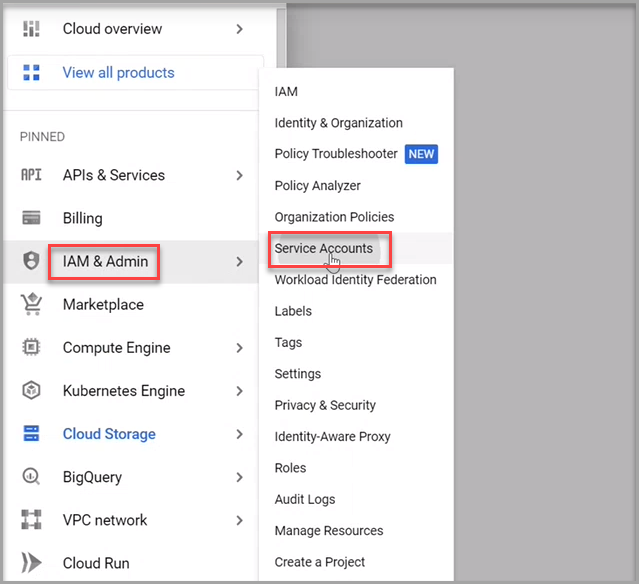Click the Kubernetes Engine icon
639x584 pixels.
click(x=31, y=391)
